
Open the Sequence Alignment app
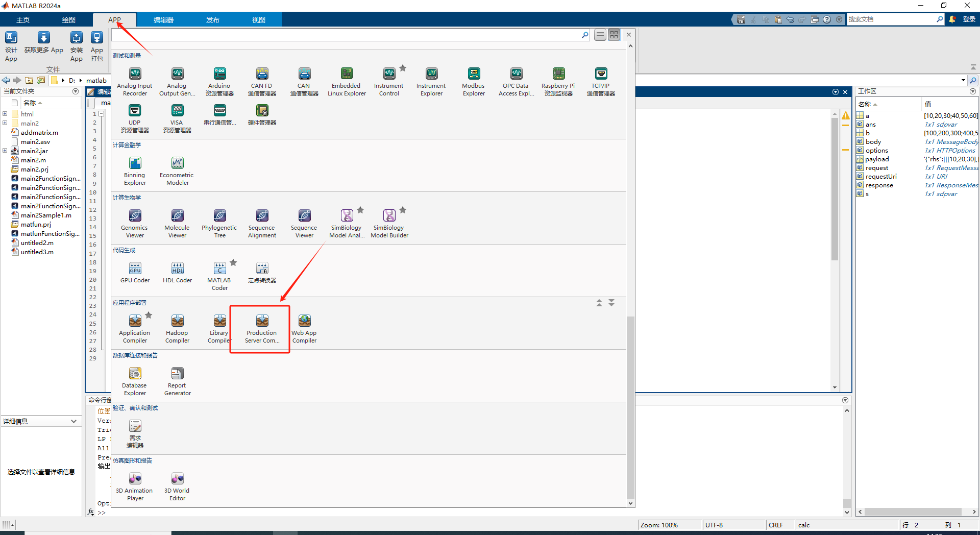click(x=262, y=224)
